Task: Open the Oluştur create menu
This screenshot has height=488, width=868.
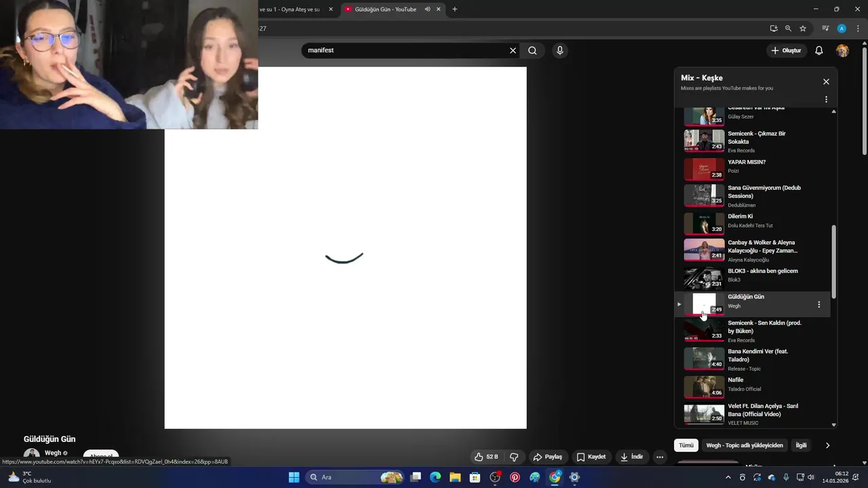Action: [x=786, y=50]
